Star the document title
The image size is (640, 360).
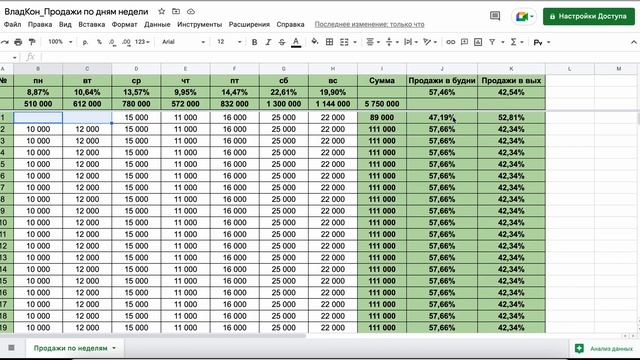point(162,11)
